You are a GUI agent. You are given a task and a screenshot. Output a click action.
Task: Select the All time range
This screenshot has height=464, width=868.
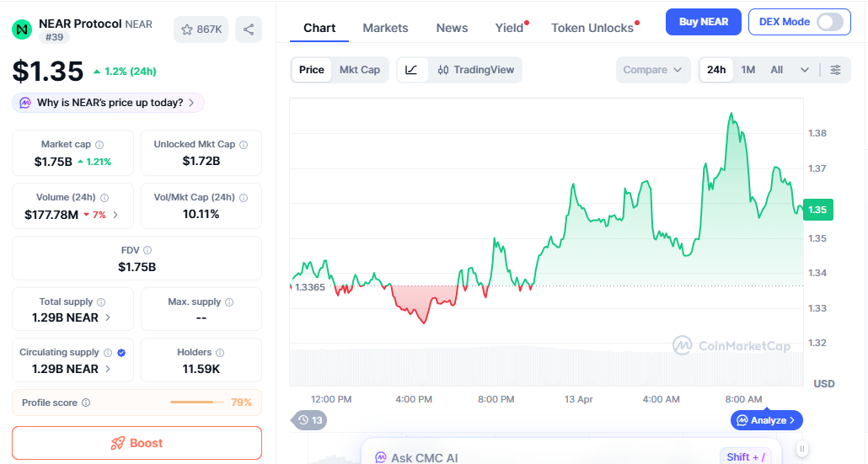tap(777, 70)
